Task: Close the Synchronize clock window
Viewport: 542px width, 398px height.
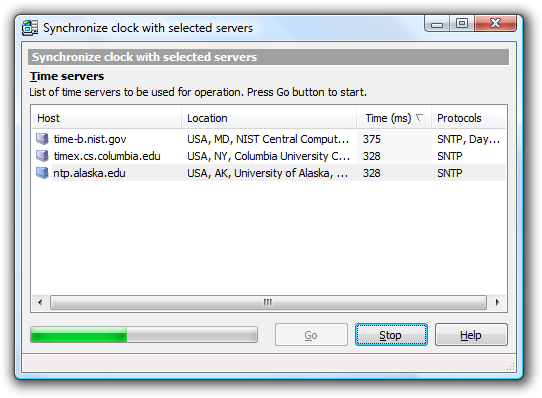Action: (x=496, y=24)
